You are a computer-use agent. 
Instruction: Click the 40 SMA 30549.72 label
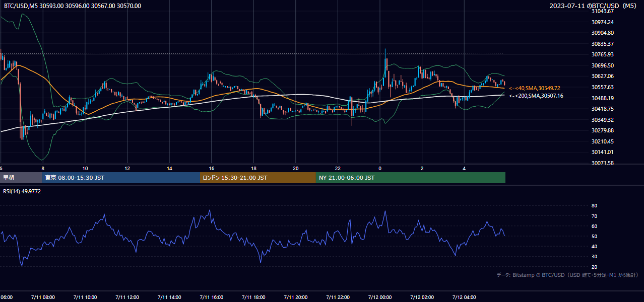[x=535, y=88]
